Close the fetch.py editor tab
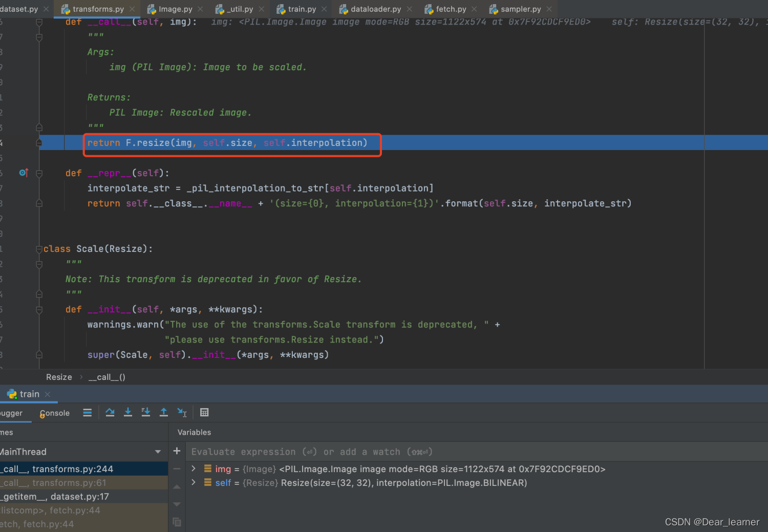This screenshot has width=768, height=532. click(474, 9)
